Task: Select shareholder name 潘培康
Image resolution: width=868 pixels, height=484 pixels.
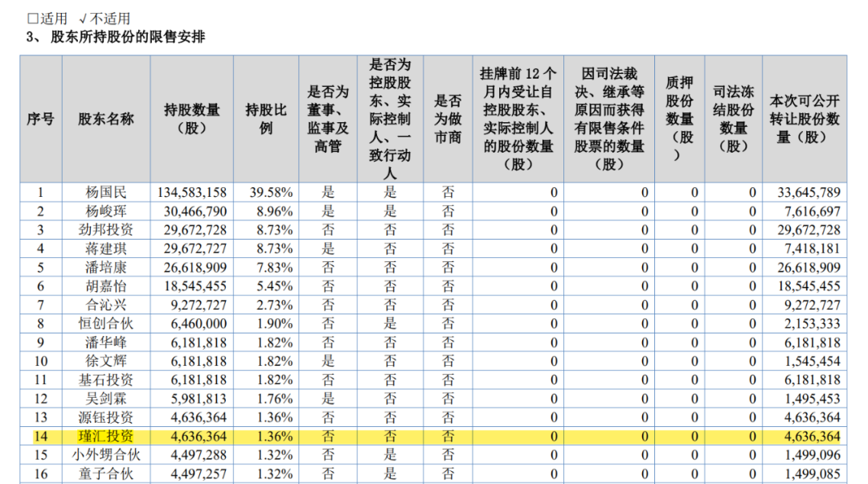Action: tap(106, 268)
